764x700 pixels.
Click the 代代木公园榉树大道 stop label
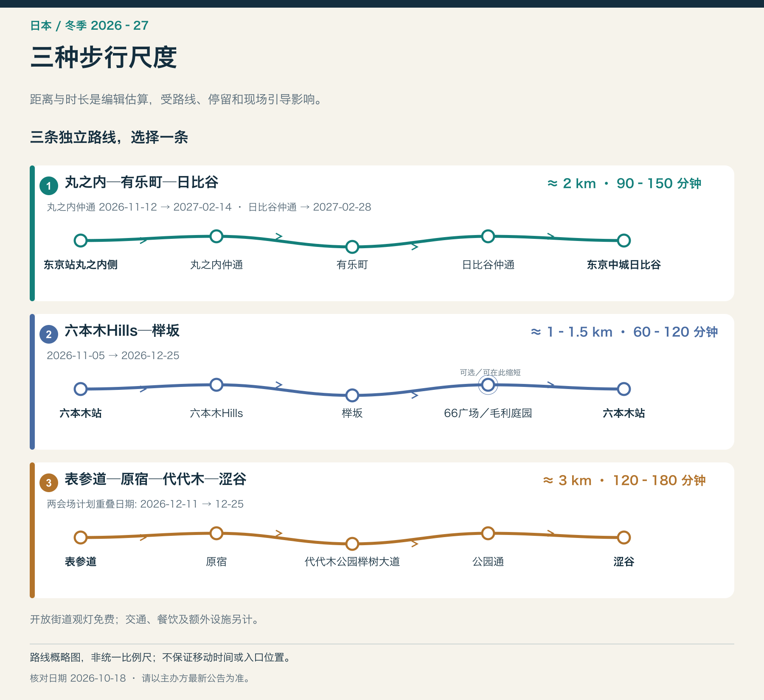(352, 562)
